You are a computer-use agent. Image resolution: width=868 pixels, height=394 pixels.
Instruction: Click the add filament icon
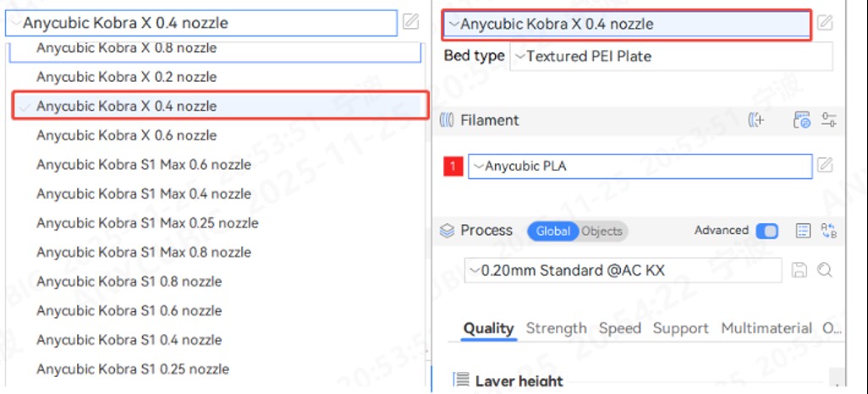(756, 120)
